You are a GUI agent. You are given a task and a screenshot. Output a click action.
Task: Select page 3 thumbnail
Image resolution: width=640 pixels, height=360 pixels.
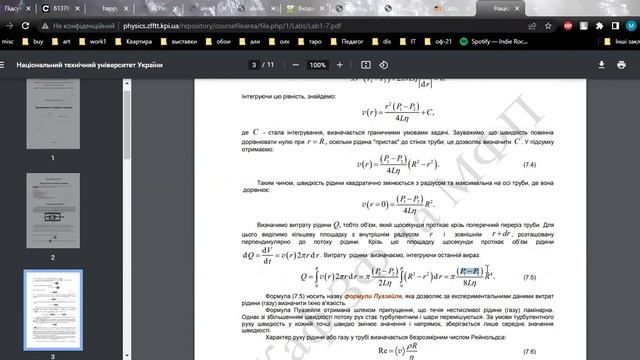click(x=53, y=310)
